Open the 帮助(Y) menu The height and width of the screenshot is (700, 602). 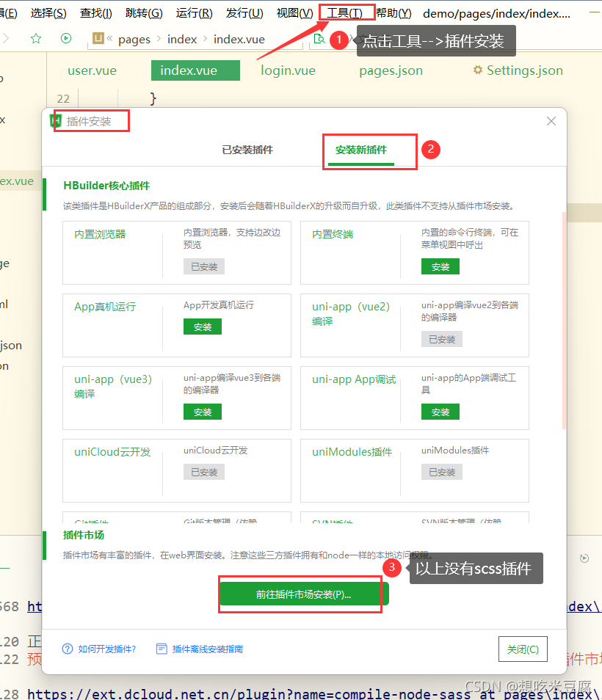point(392,12)
